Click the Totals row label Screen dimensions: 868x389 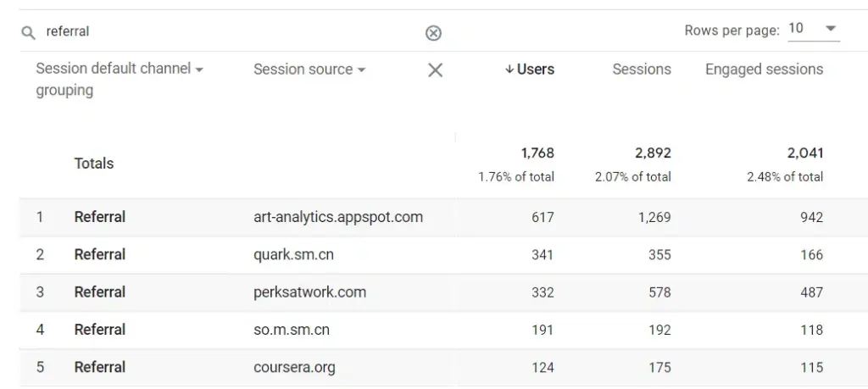(x=94, y=164)
